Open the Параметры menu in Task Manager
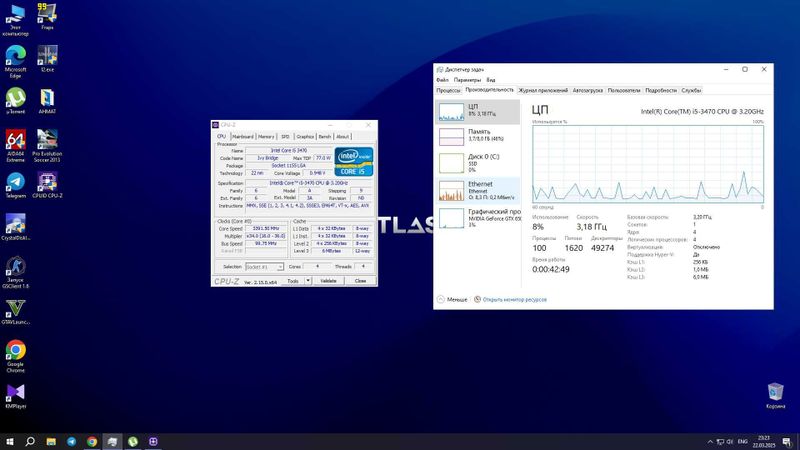 point(467,80)
